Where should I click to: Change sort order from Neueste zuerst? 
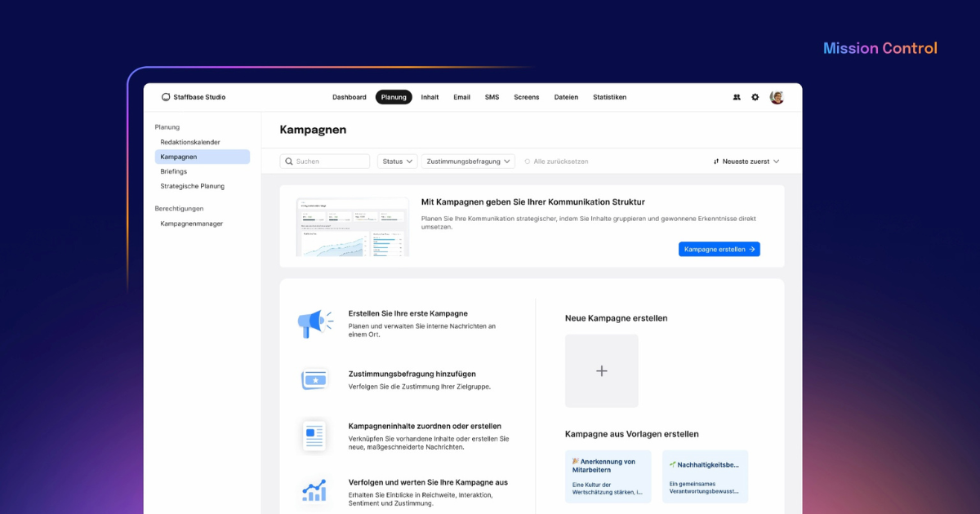(x=746, y=162)
